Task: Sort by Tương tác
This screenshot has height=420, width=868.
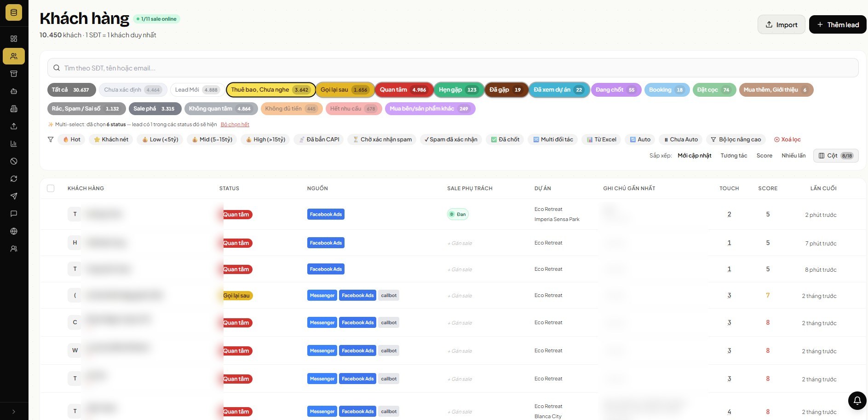Action: (734, 156)
